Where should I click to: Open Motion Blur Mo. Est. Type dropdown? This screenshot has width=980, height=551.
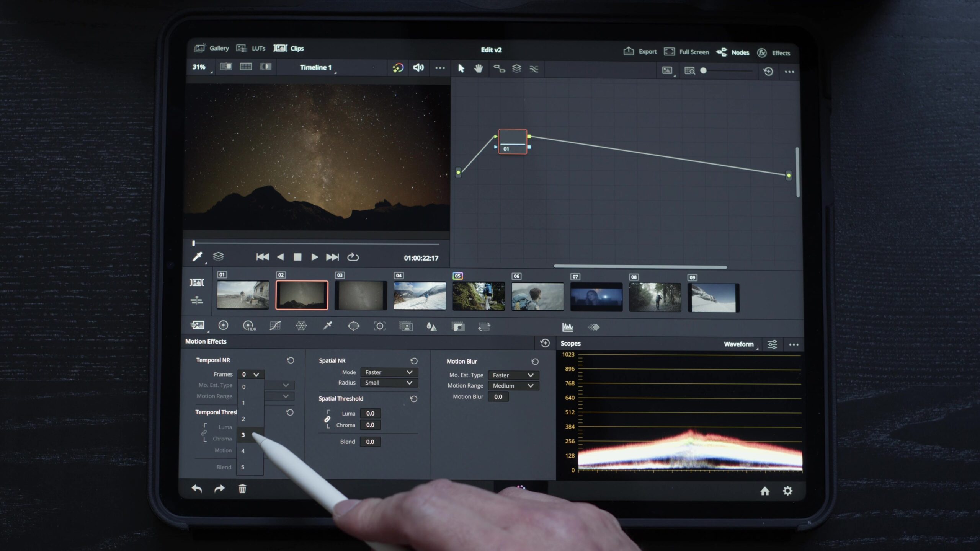tap(513, 375)
